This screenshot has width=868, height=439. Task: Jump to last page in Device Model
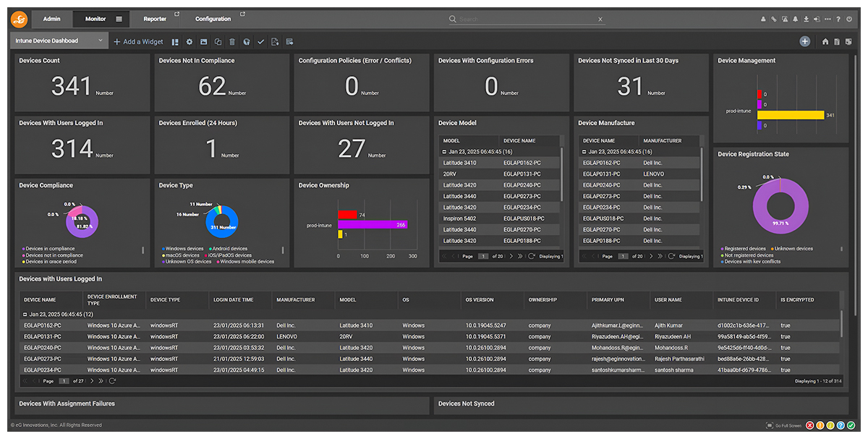point(520,256)
